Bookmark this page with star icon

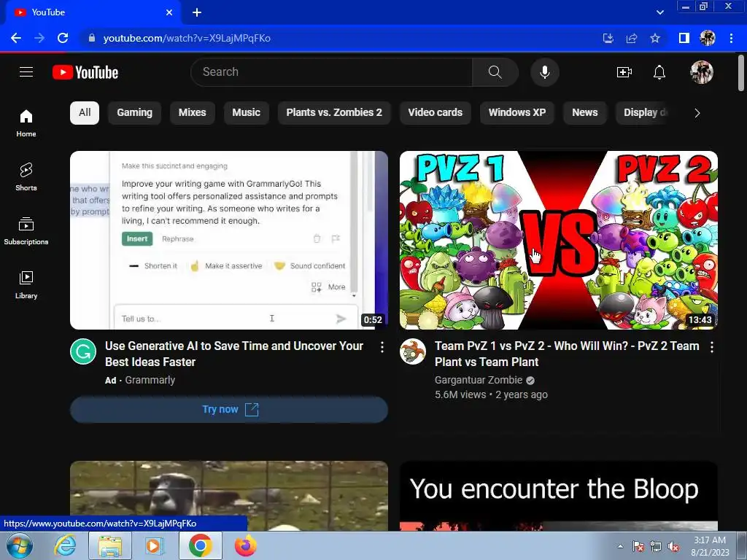(655, 38)
